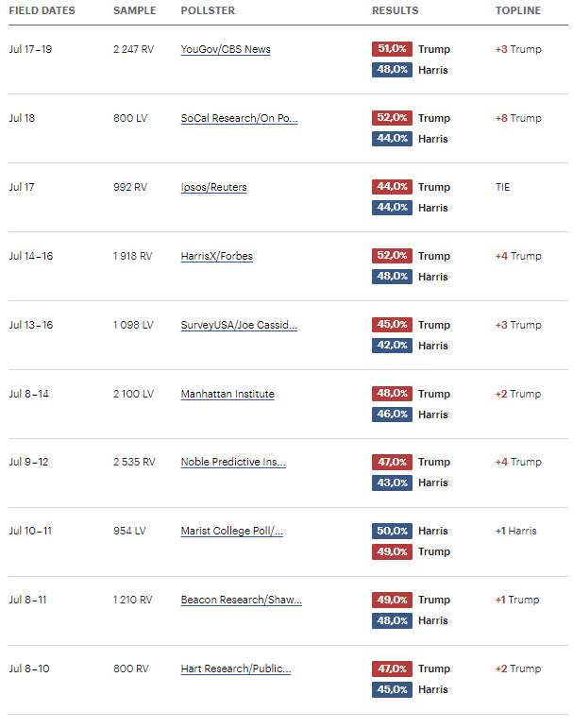Click the Noble Predictive Ins... link
Viewport: 573px width, 728px height.
[x=233, y=462]
